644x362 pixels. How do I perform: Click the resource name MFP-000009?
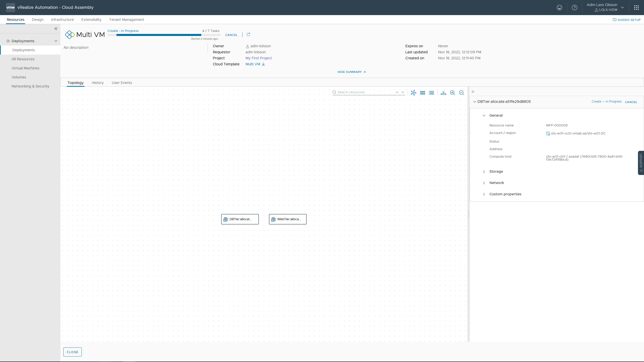click(557, 125)
